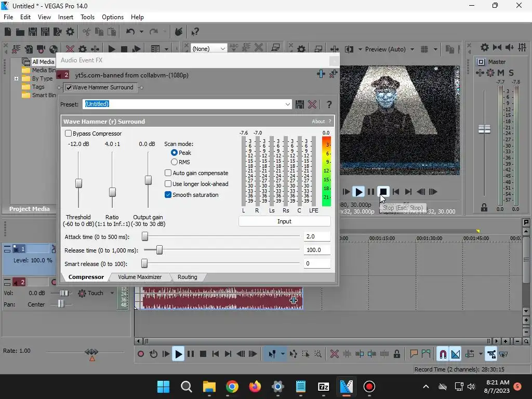Viewport: 532px width, 399px height.
Task: Open Project Properties gear in main toolbar
Action: click(x=70, y=32)
